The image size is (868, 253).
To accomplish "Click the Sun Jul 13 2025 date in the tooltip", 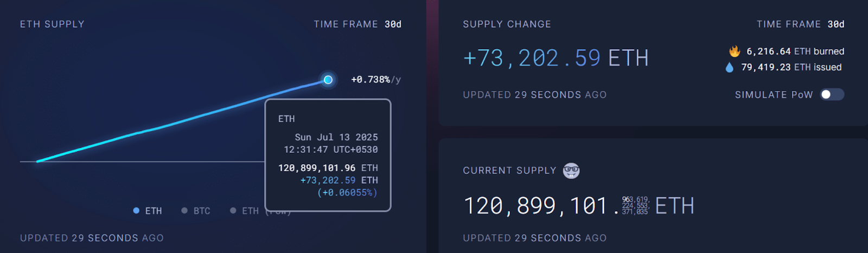I will click(336, 138).
